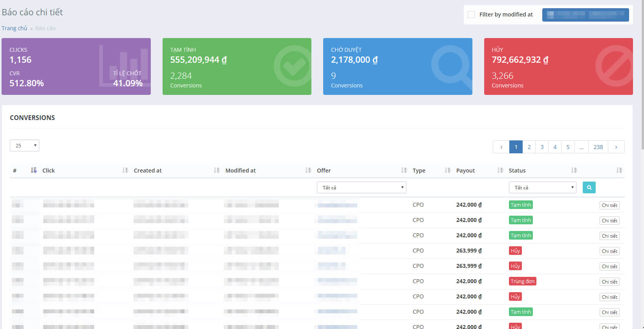Image resolution: width=644 pixels, height=329 pixels.
Task: Sort table by Status column arrows
Action: click(x=574, y=170)
